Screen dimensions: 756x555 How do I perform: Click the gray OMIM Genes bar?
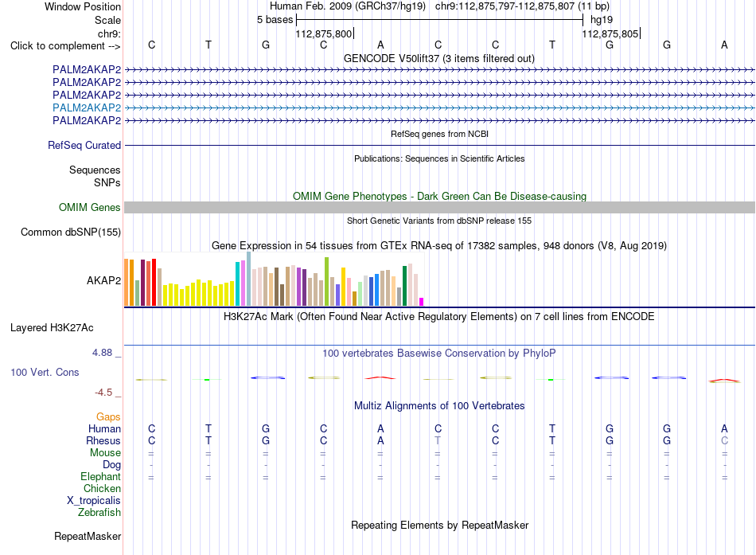tap(439, 208)
